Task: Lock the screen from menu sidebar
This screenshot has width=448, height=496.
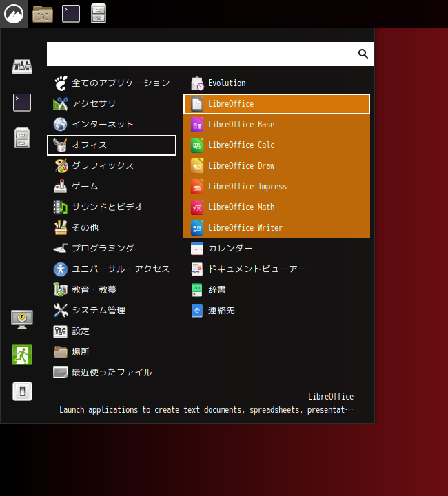Action: pyautogui.click(x=22, y=319)
